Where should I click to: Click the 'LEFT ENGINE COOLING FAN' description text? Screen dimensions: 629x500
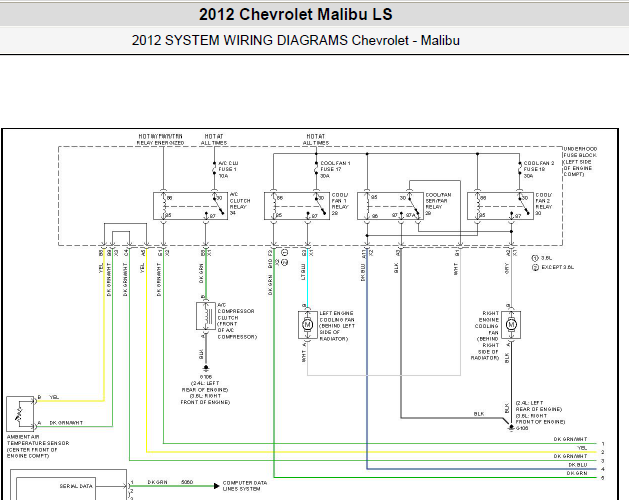click(x=337, y=326)
